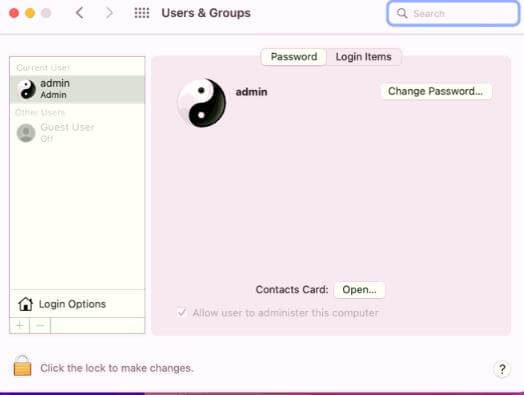
Task: Show all preferences via grid icon
Action: [x=142, y=13]
